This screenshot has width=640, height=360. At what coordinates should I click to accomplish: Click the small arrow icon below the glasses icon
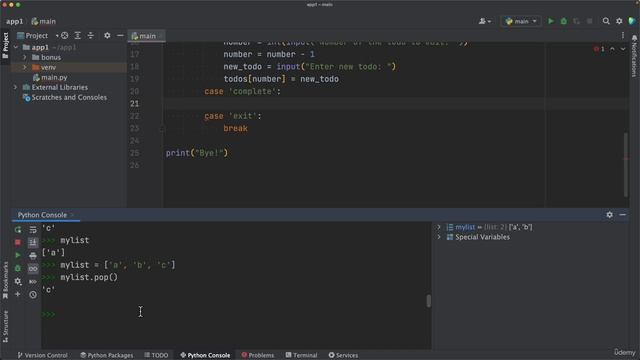point(33,282)
